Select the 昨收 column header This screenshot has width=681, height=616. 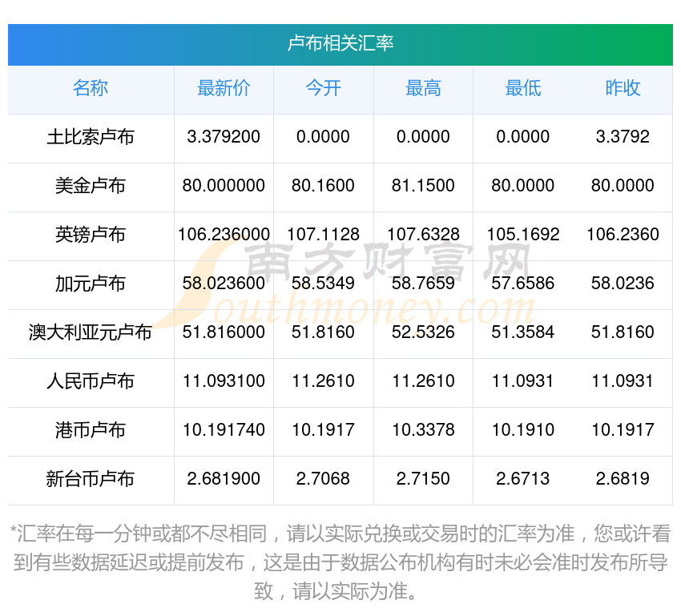(623, 88)
